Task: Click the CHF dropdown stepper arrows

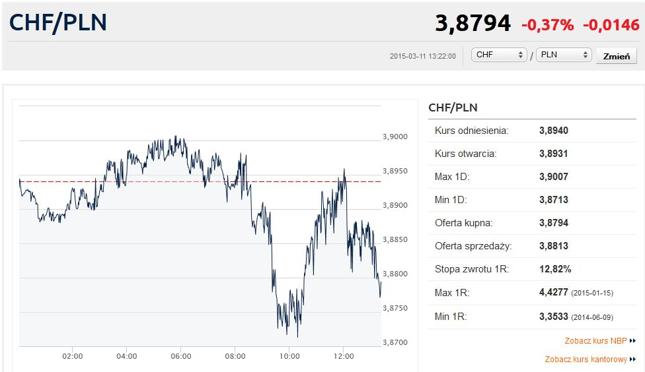Action: (x=520, y=55)
